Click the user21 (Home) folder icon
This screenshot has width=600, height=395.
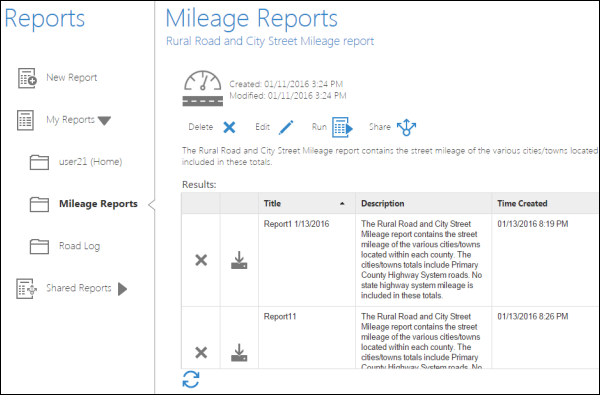39,162
